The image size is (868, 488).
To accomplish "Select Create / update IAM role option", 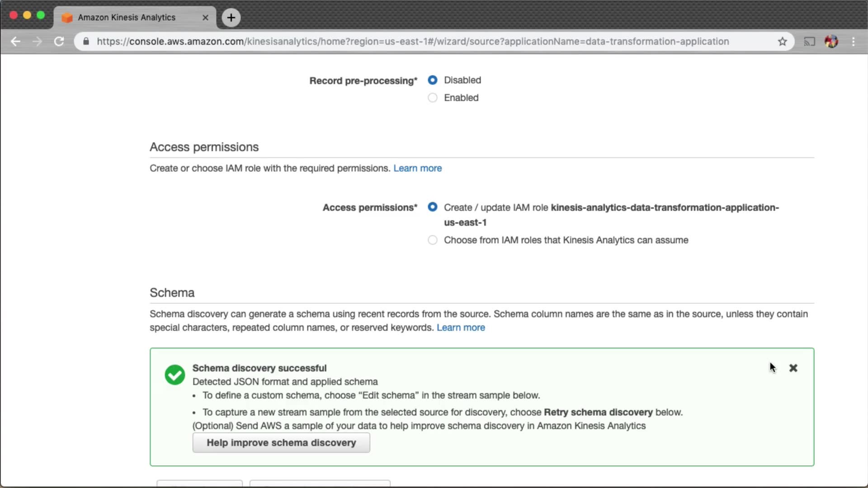I will pos(433,207).
